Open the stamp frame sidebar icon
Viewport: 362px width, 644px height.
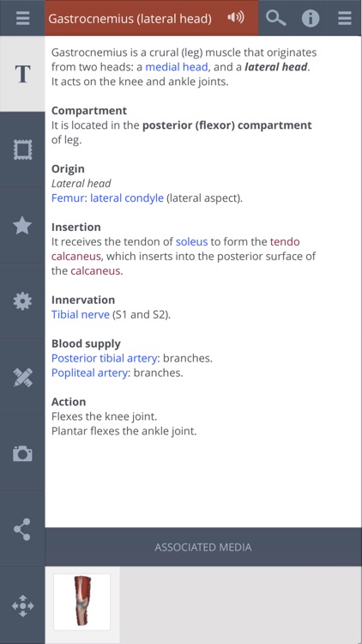pyautogui.click(x=22, y=149)
